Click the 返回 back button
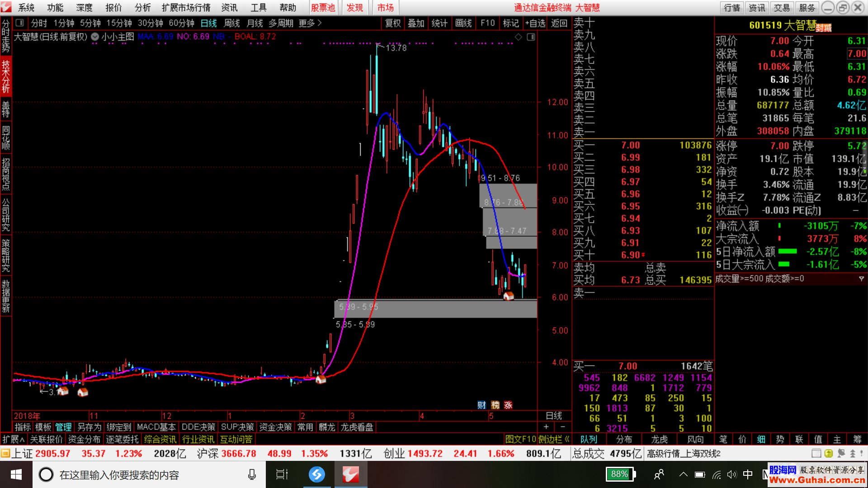 click(x=559, y=23)
